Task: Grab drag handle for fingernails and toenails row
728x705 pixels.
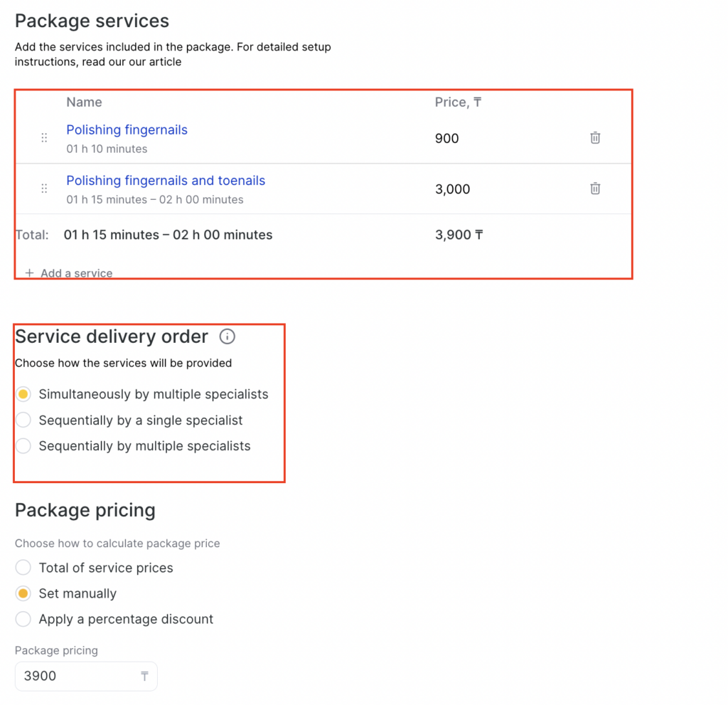Action: click(x=44, y=189)
